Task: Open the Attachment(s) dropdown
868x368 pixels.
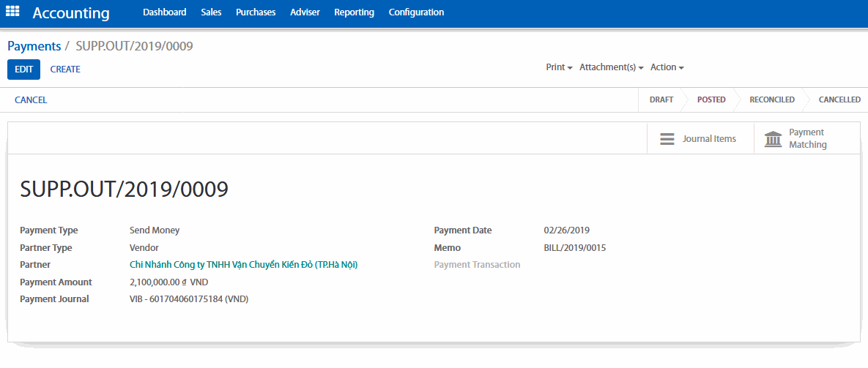Action: click(611, 67)
